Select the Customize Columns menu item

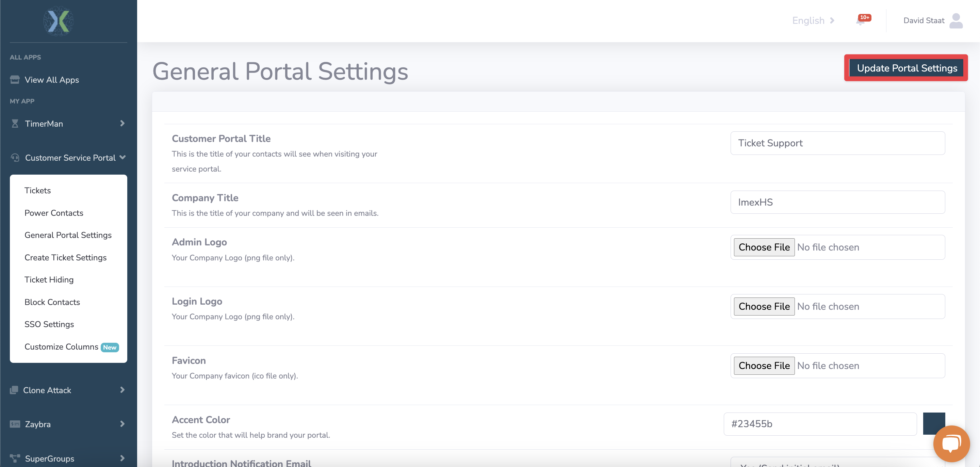[61, 347]
